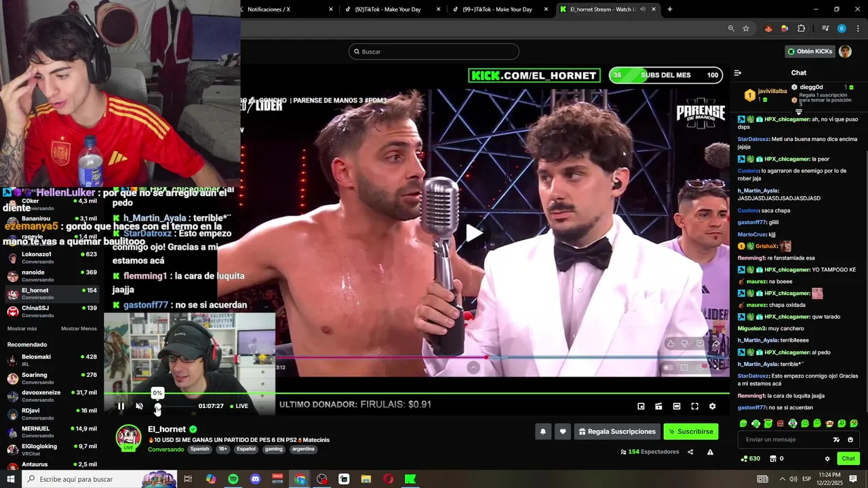868x488 pixels.
Task: Open Spotify from the Windows taskbar
Action: pyautogui.click(x=233, y=479)
